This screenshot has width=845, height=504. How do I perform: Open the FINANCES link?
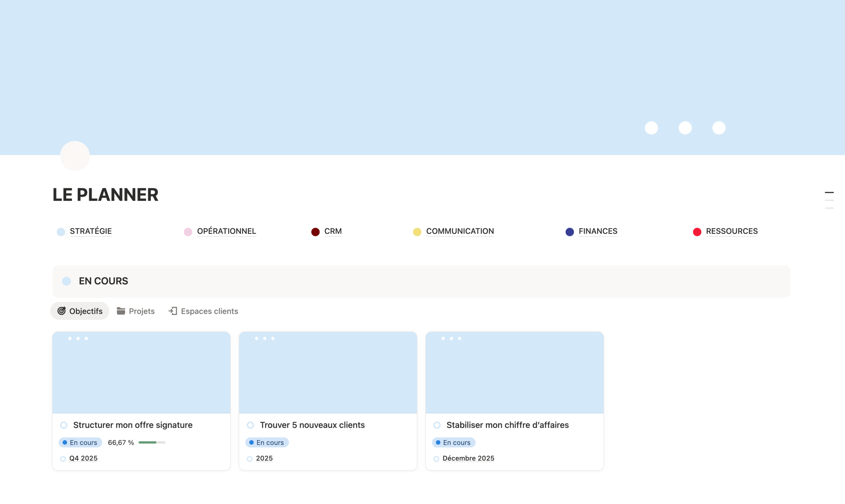pos(598,231)
